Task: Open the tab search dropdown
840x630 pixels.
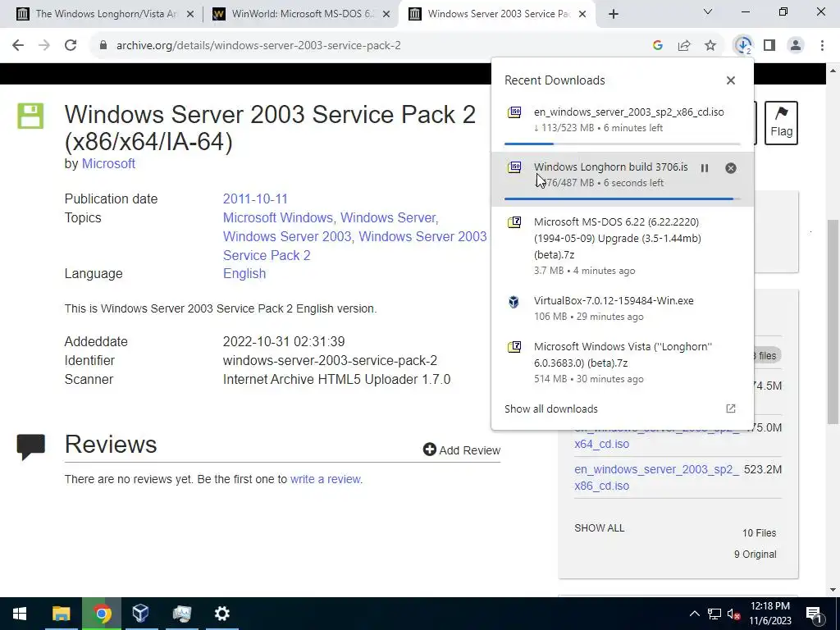Action: (x=708, y=11)
